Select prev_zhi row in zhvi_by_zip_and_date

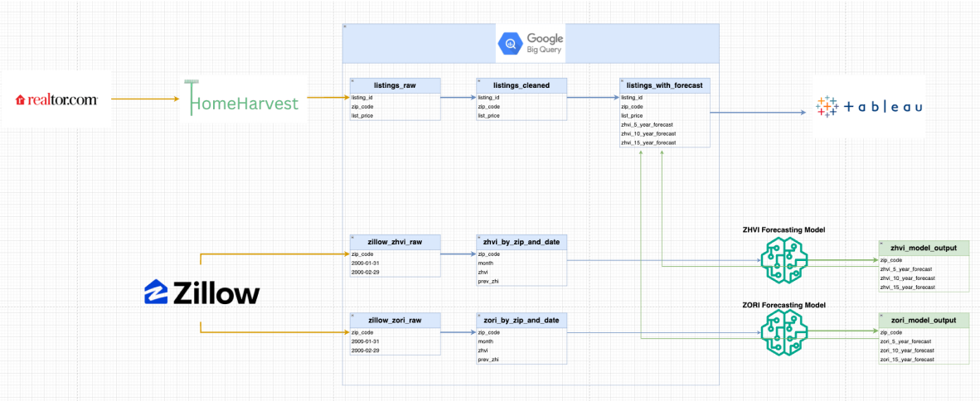pyautogui.click(x=522, y=281)
